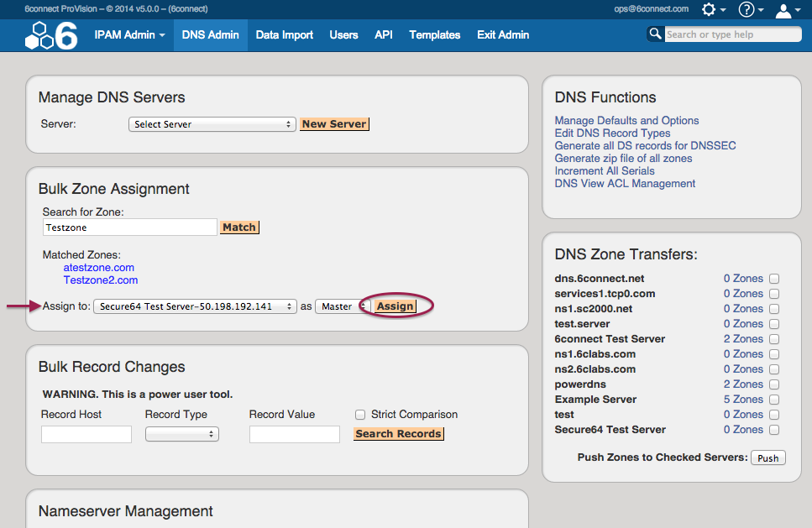The width and height of the screenshot is (812, 528).
Task: Focus the top search or help field
Action: coord(733,34)
